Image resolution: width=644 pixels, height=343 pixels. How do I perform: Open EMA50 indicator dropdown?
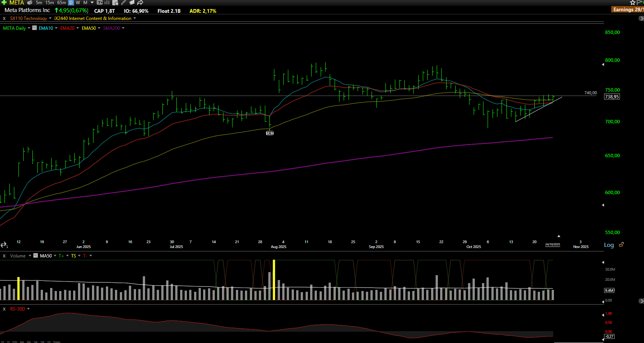click(99, 28)
